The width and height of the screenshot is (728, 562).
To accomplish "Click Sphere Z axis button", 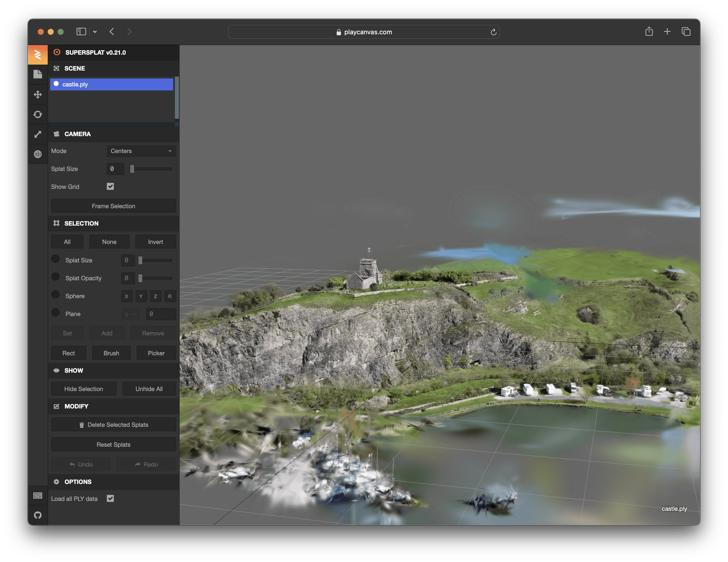I will pyautogui.click(x=155, y=296).
